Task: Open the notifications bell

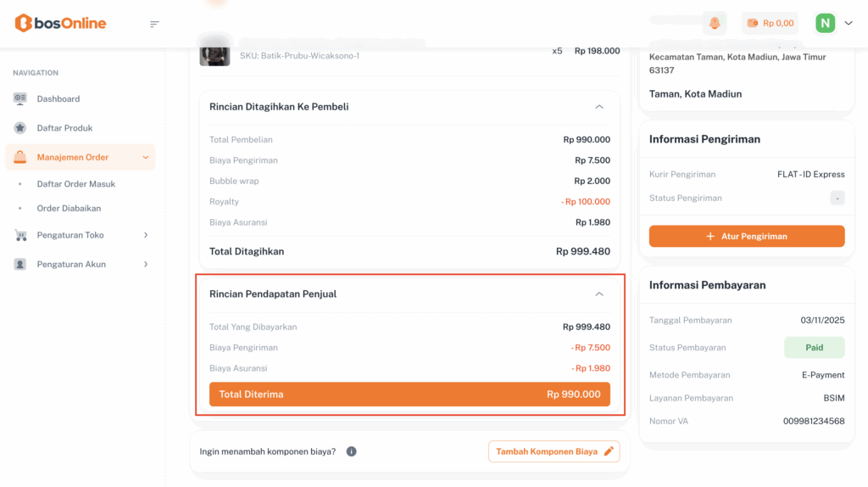Action: click(x=715, y=23)
